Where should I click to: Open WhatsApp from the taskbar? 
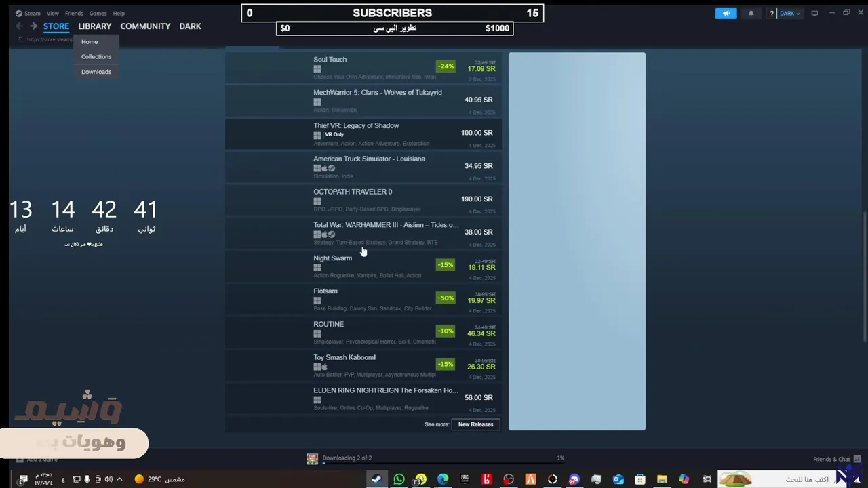click(399, 479)
